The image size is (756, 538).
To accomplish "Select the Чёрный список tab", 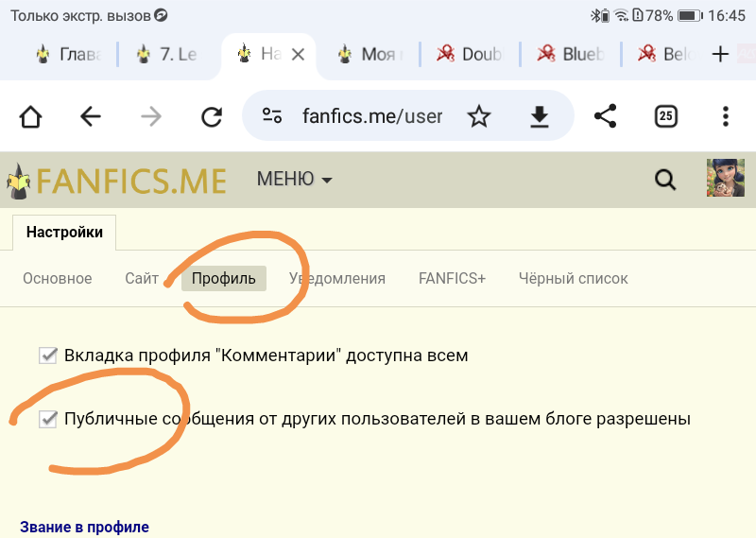I will pos(573,278).
